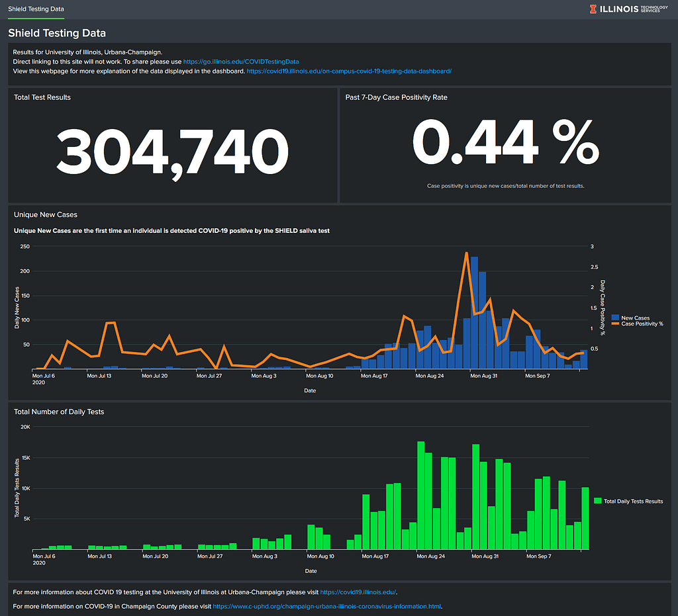
Task: Click the Total Daily Tests Results axis title
Action: [17, 488]
